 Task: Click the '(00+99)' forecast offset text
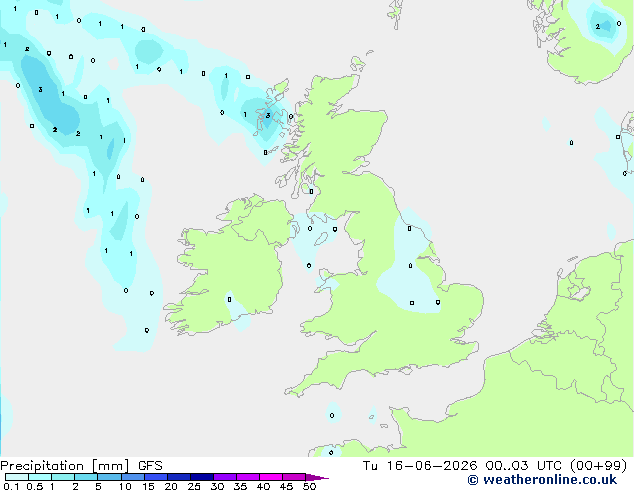click(x=599, y=466)
